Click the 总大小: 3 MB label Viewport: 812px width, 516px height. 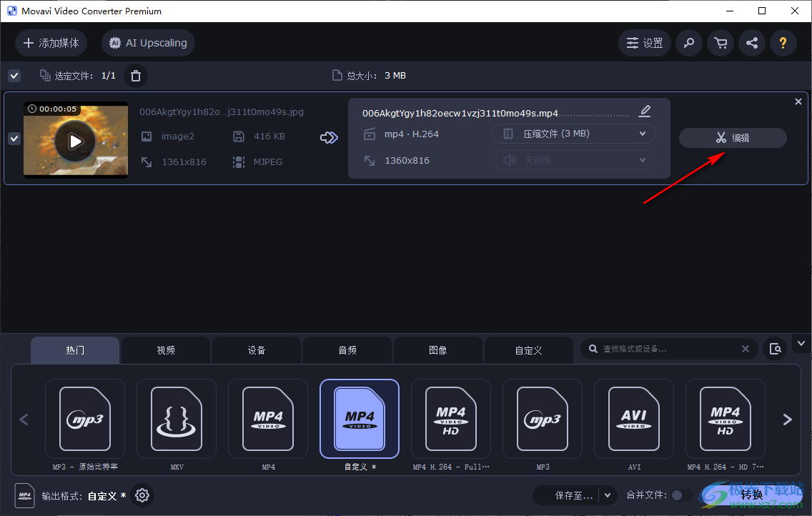376,76
